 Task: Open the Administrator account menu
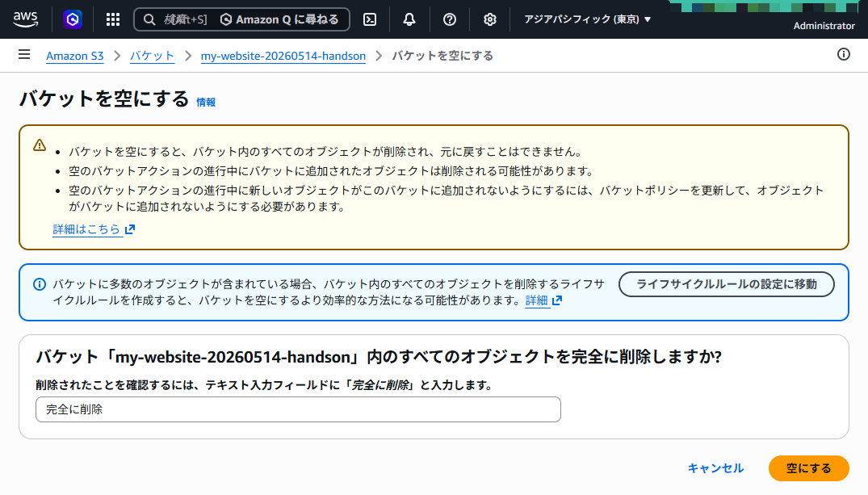point(824,26)
